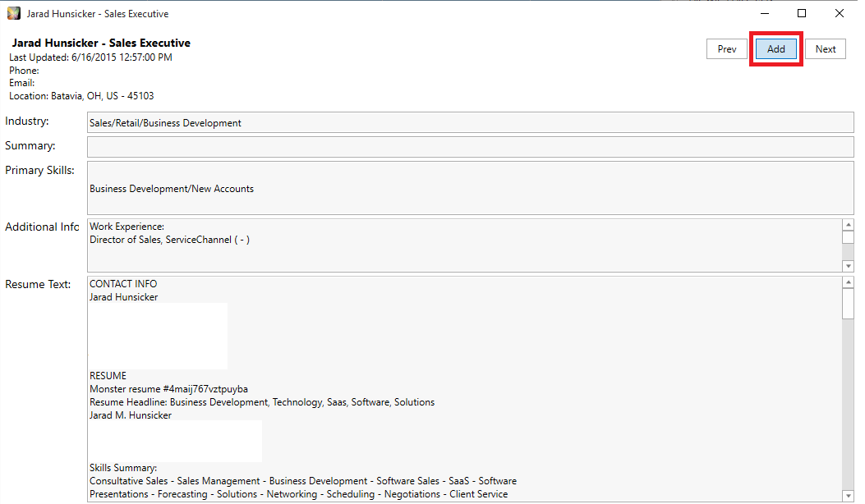Click the 'Additional Info' label
The height and width of the screenshot is (504, 865).
(x=42, y=227)
